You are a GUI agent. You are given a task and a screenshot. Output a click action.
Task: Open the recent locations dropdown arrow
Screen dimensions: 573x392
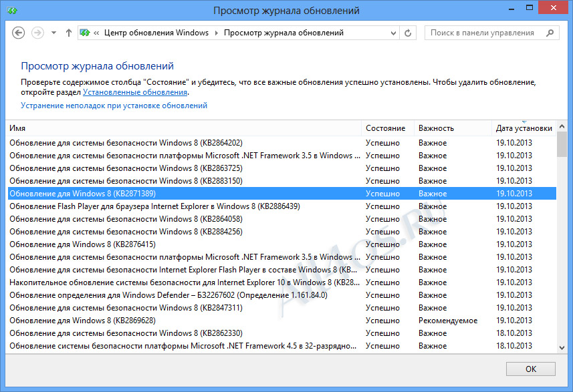(53, 33)
